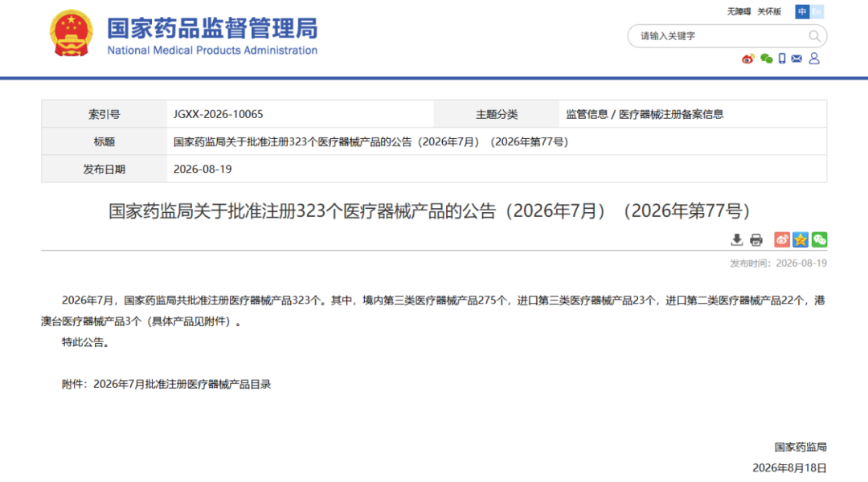Click the email envelope icon

pos(796,59)
